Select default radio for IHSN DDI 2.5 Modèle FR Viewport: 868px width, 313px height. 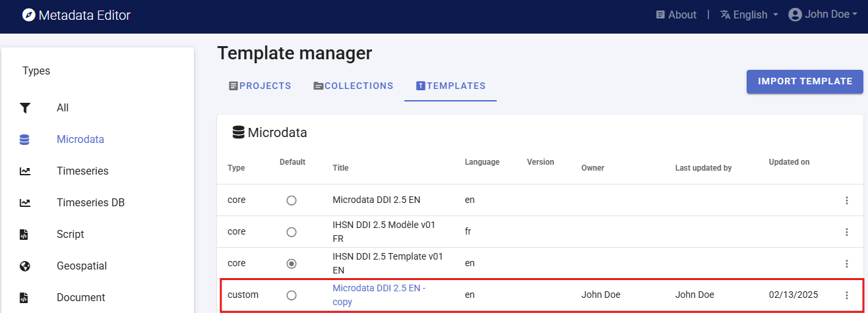click(x=292, y=232)
